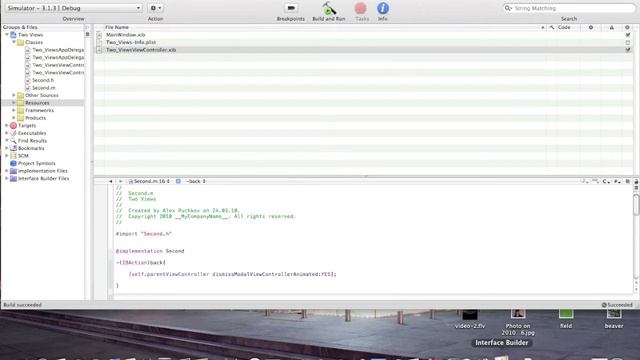
Task: Click the Bookmarks icon in sidebar
Action: [13, 148]
